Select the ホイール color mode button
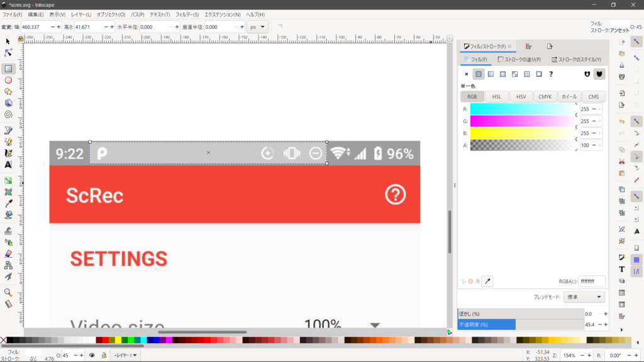Image resolution: width=644 pixels, height=362 pixels. tap(569, 97)
